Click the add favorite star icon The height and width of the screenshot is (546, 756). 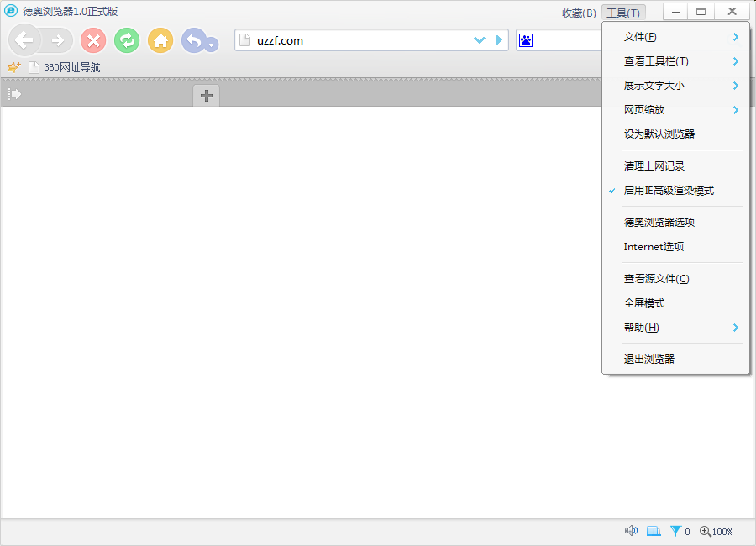click(x=14, y=67)
